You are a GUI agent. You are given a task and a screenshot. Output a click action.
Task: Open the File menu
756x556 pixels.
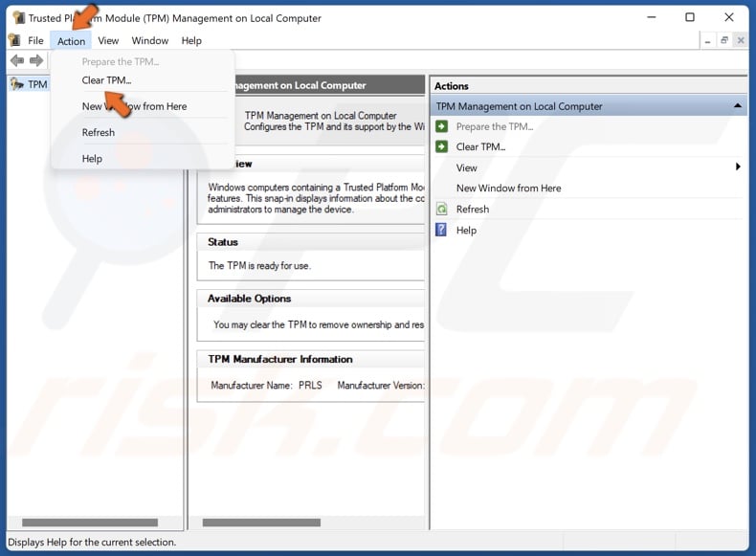pyautogui.click(x=35, y=40)
